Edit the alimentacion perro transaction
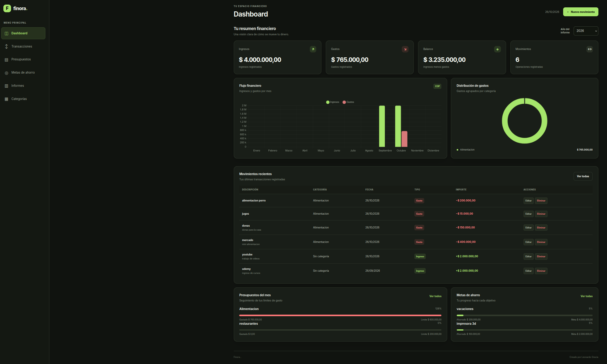The width and height of the screenshot is (607, 364). click(x=528, y=201)
